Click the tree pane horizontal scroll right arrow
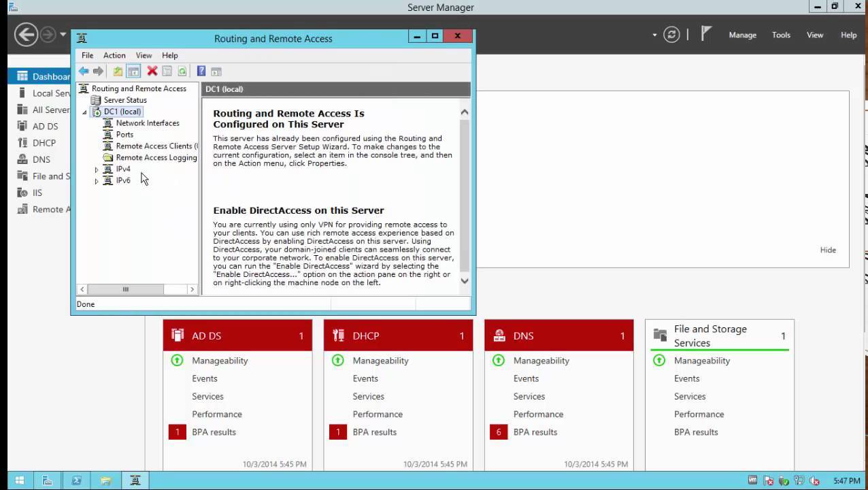This screenshot has height=490, width=868. pos(192,289)
